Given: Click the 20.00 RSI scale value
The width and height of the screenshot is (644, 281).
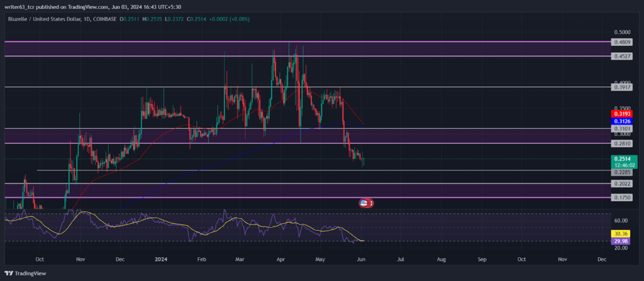Looking at the screenshot, I should (x=621, y=248).
